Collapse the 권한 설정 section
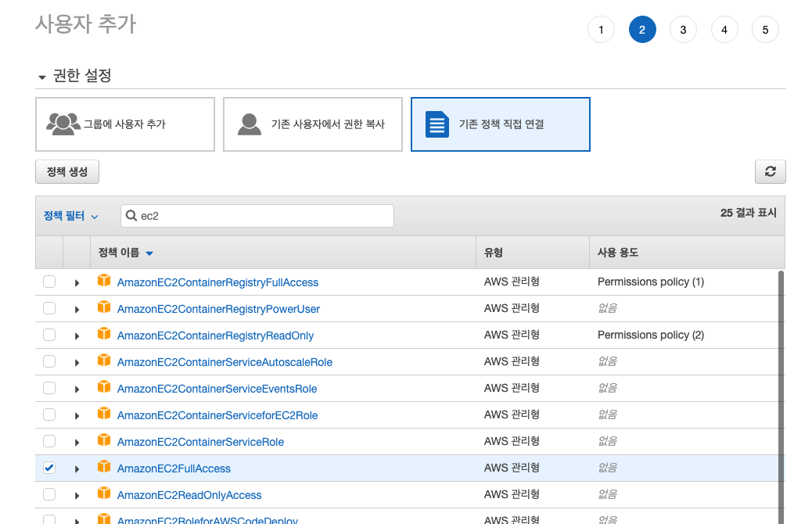 coord(42,77)
